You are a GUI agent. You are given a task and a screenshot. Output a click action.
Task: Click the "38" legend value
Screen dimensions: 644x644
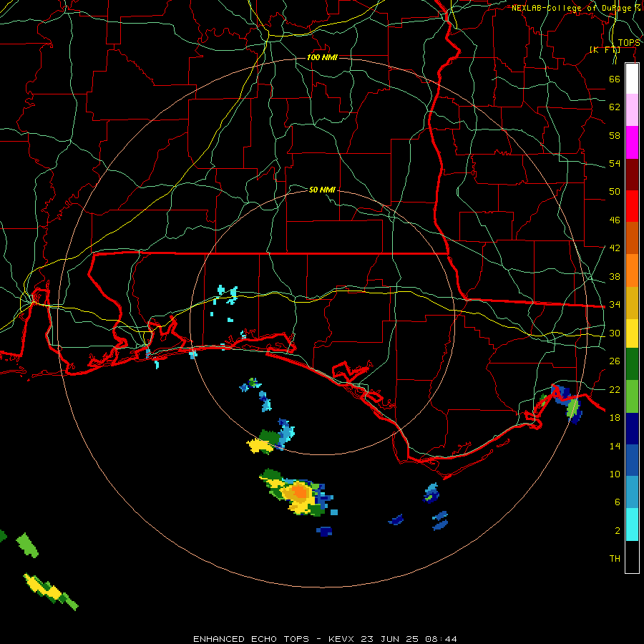tap(615, 276)
